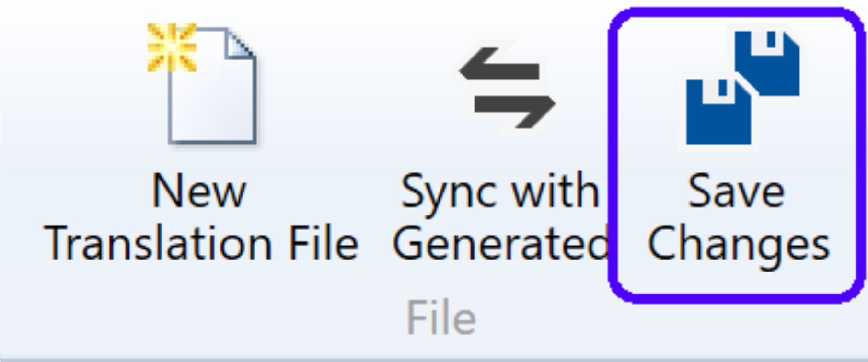This screenshot has width=868, height=362.
Task: Click the File group label
Action: tap(441, 318)
